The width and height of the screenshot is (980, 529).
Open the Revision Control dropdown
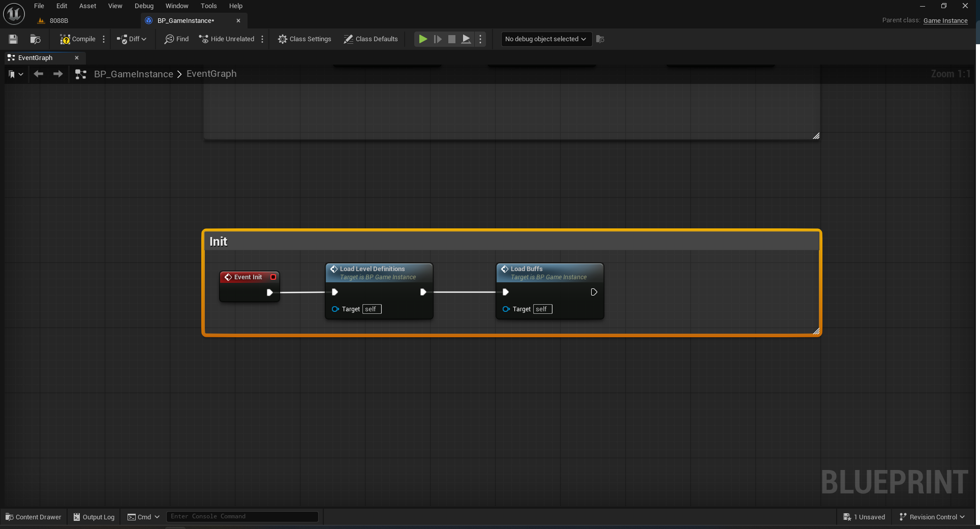(x=932, y=517)
